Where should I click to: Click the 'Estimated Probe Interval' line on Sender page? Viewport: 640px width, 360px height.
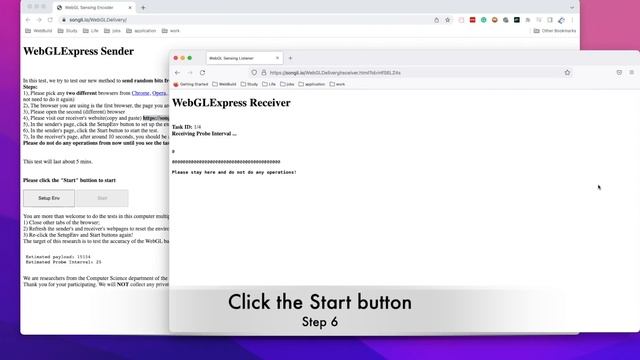point(64,262)
